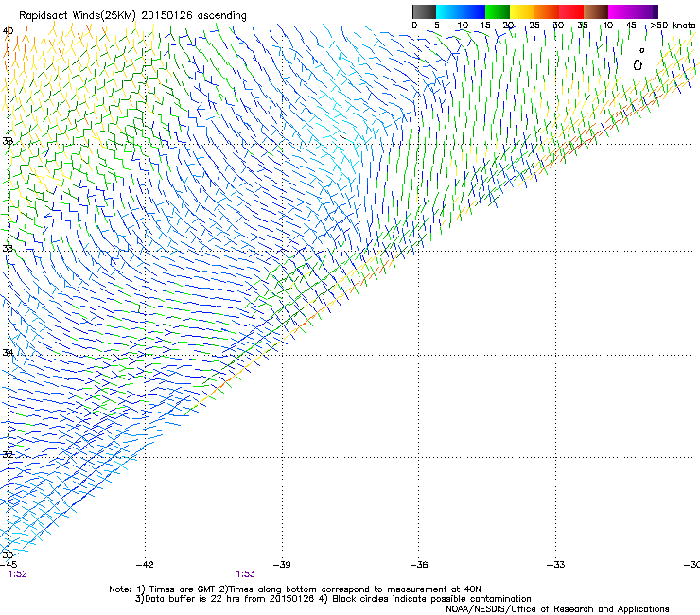The height and width of the screenshot is (615, 700).
Task: Click the cyan-blue 5-15 knots legend segment
Action: [x=461, y=11]
